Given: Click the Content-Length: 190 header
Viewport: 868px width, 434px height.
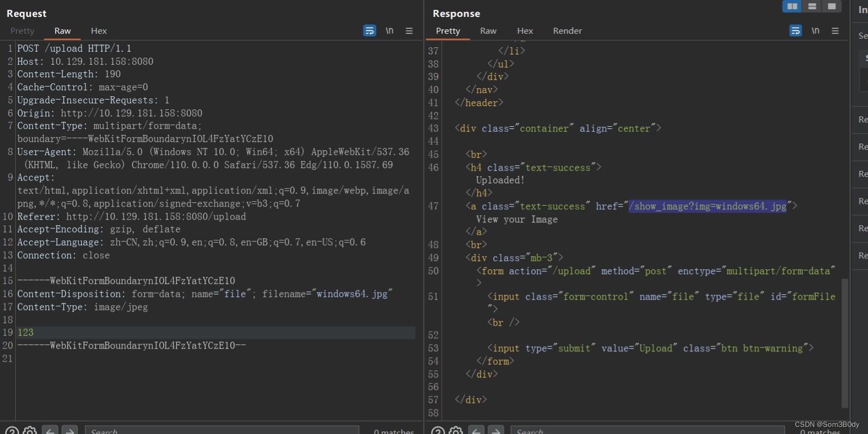Looking at the screenshot, I should 69,74.
